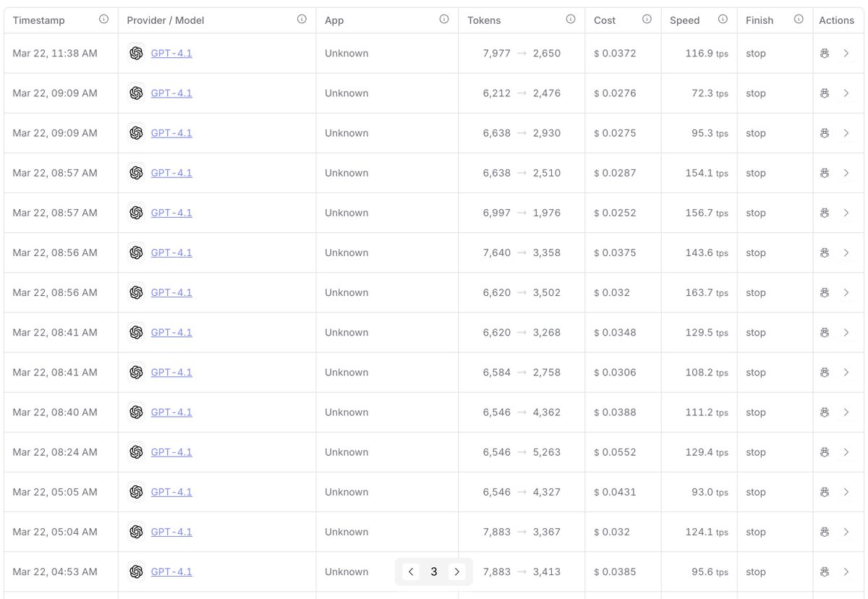Image resolution: width=868 pixels, height=599 pixels.
Task: Click the Speed column header label
Action: tap(684, 20)
